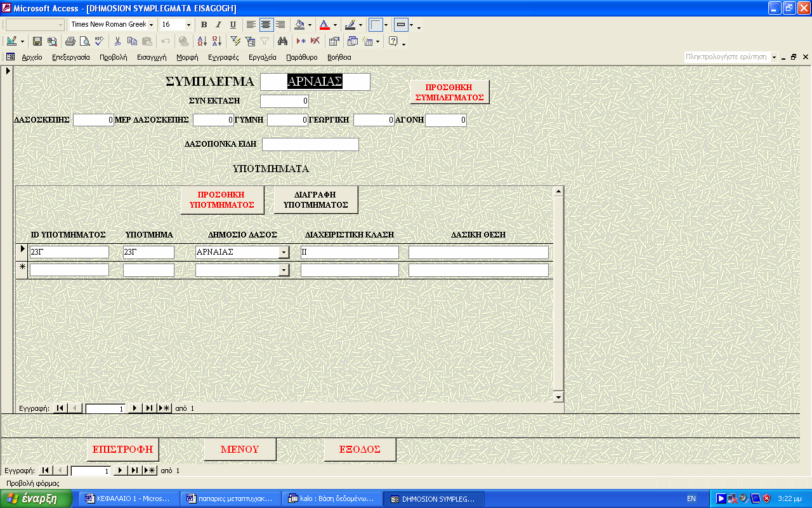Click ΠΡΟΣΘΗΚΗ ΣΥΜΠΛΕΓΜΑΤΟΣ button
This screenshot has width=812, height=508.
[449, 92]
